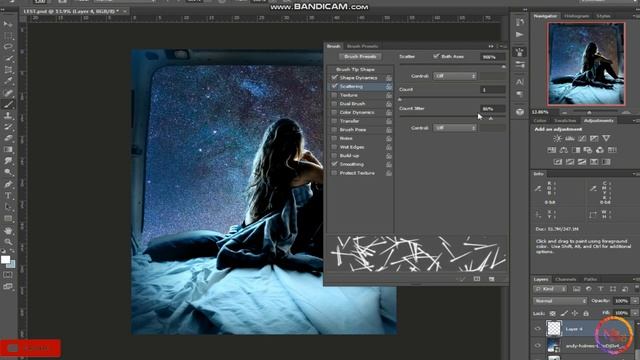
Task: Select the Brush tool in the toolbox
Action: pyautogui.click(x=8, y=104)
